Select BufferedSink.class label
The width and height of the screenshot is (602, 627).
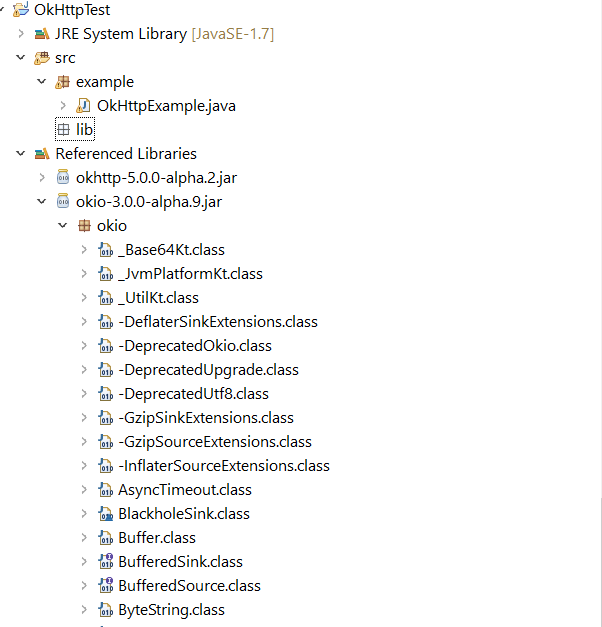(x=180, y=562)
